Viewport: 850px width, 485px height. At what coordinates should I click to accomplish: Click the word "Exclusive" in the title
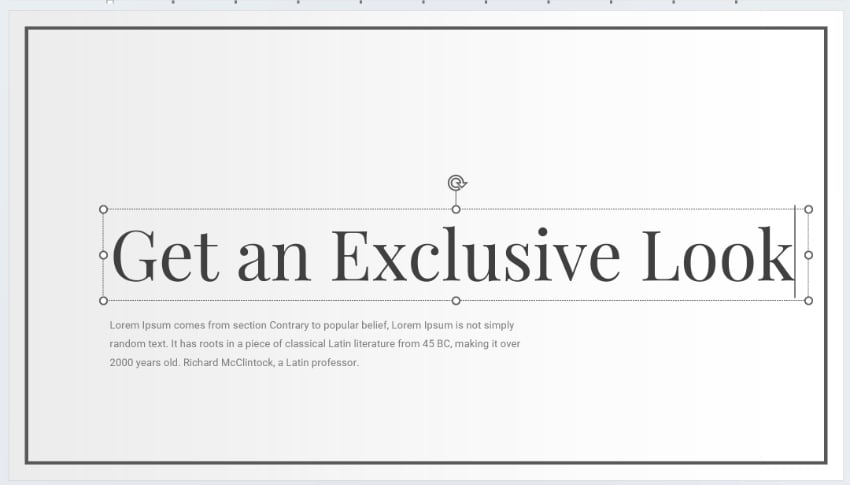475,255
